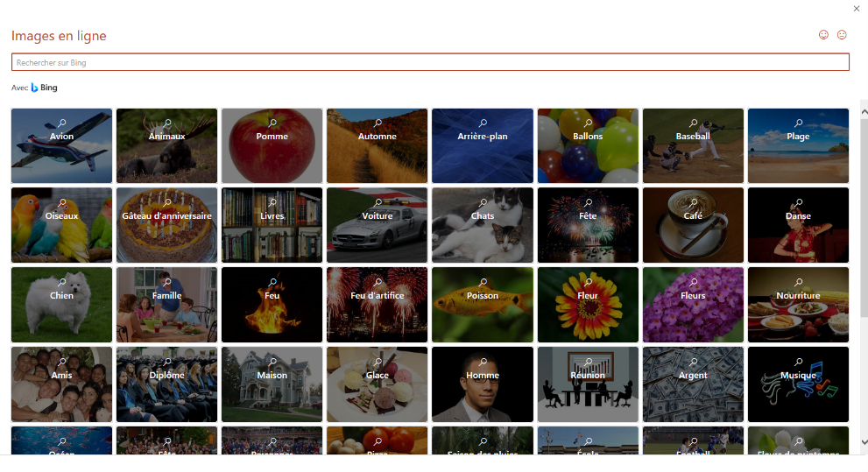Select the Baseball category tile
This screenshot has height=472, width=868.
tap(693, 145)
